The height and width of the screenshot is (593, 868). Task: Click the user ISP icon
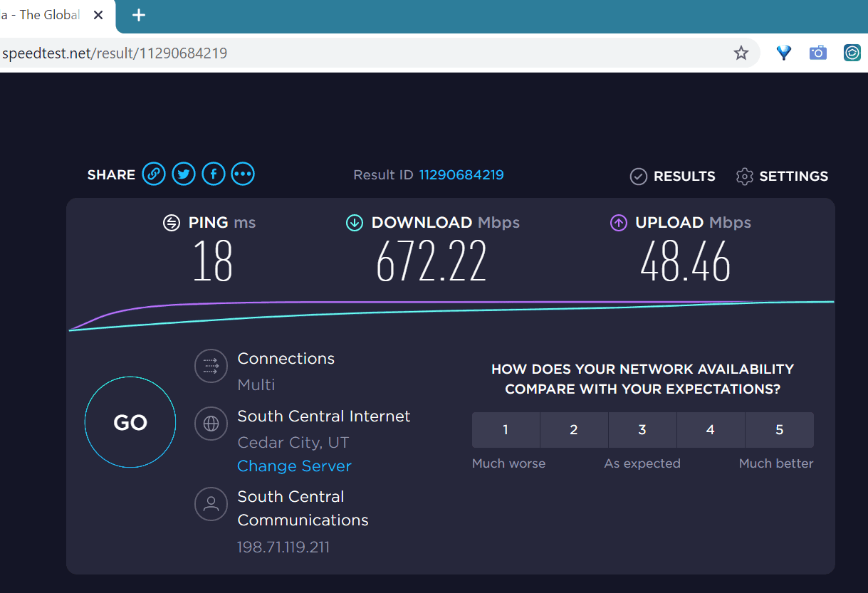click(211, 504)
